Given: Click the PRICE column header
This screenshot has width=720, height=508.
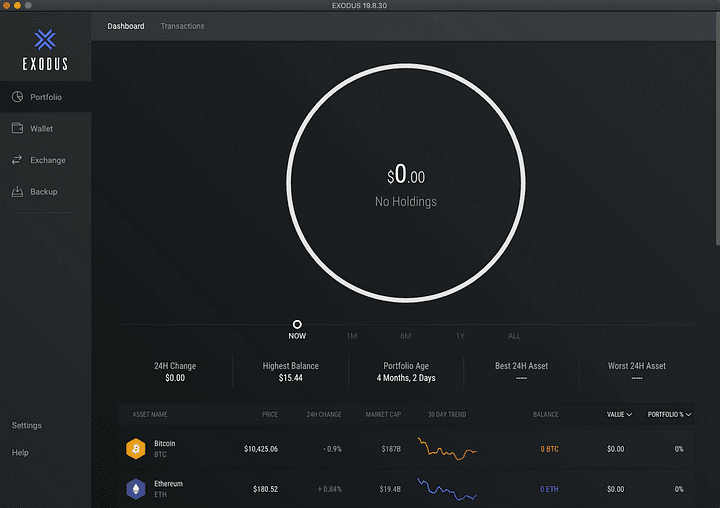Looking at the screenshot, I should [x=270, y=414].
